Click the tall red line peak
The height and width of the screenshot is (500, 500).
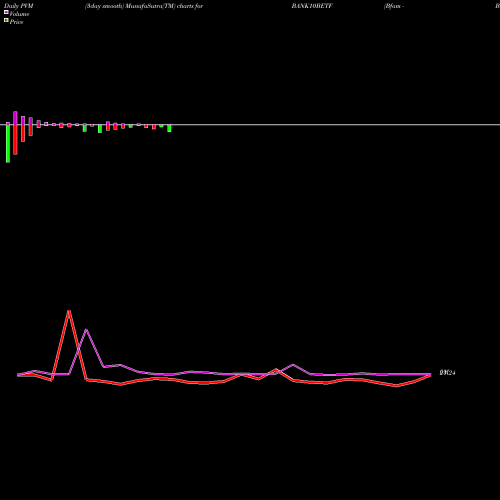pos(69,311)
